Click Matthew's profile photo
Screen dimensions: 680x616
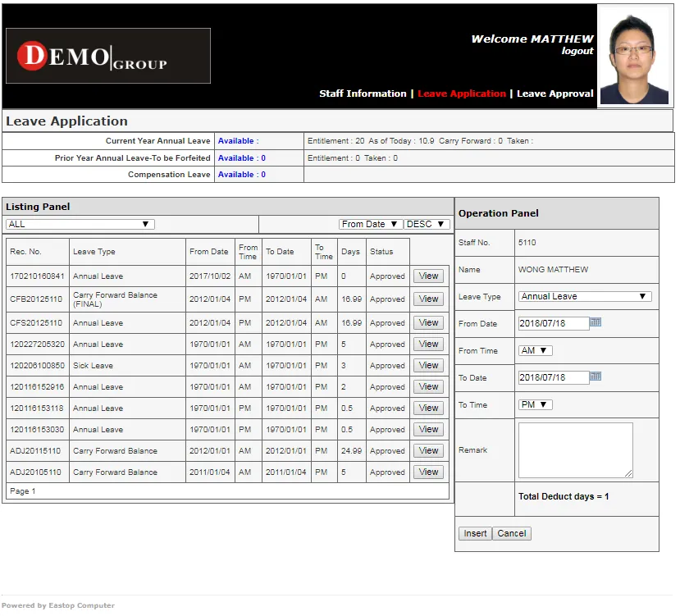(634, 56)
